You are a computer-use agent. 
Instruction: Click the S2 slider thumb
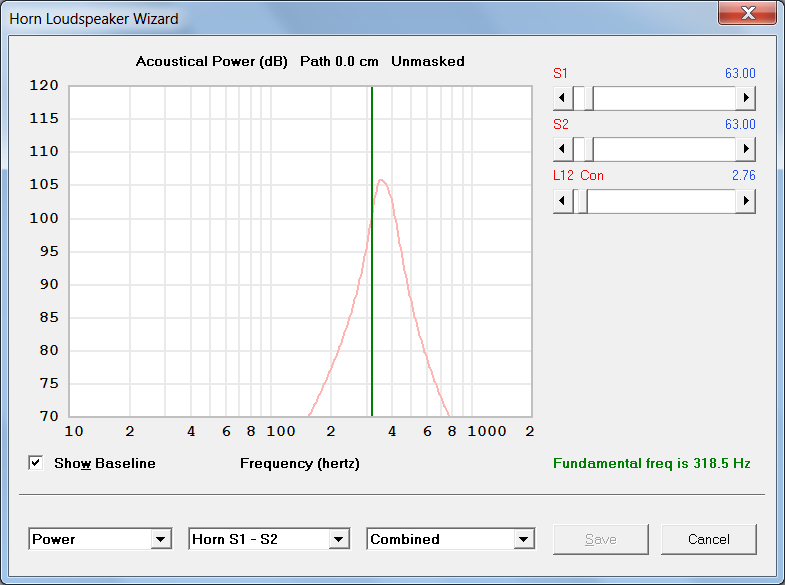[589, 149]
